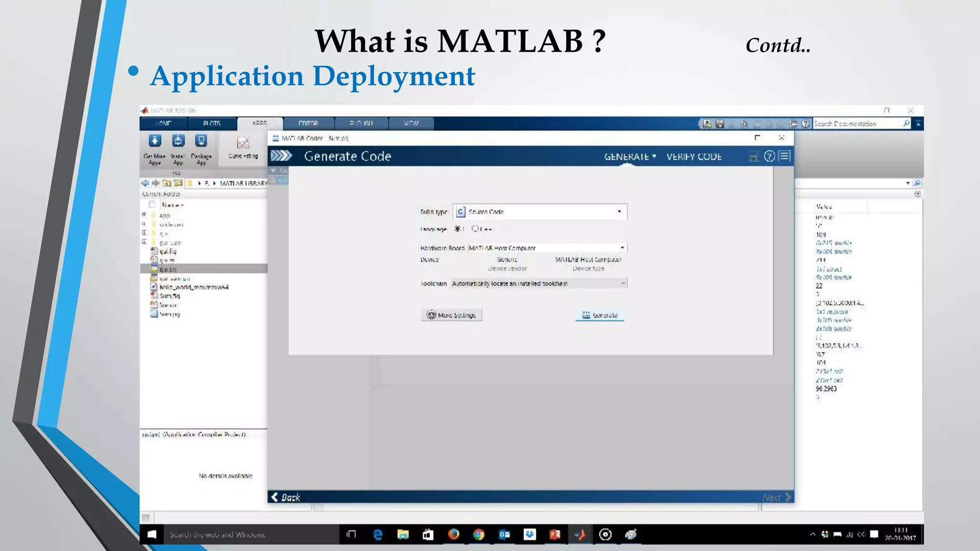This screenshot has height=551, width=980.
Task: Switch to the PLOTS tab
Action: point(212,123)
